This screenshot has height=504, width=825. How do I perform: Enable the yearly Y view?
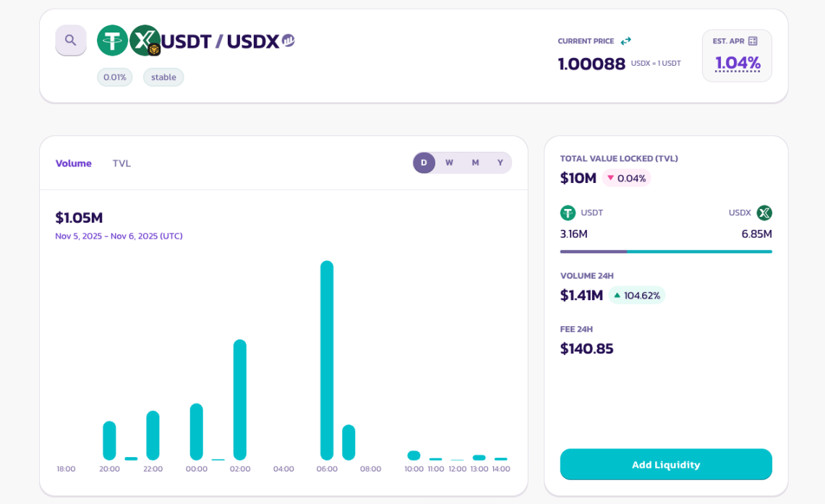coord(500,163)
